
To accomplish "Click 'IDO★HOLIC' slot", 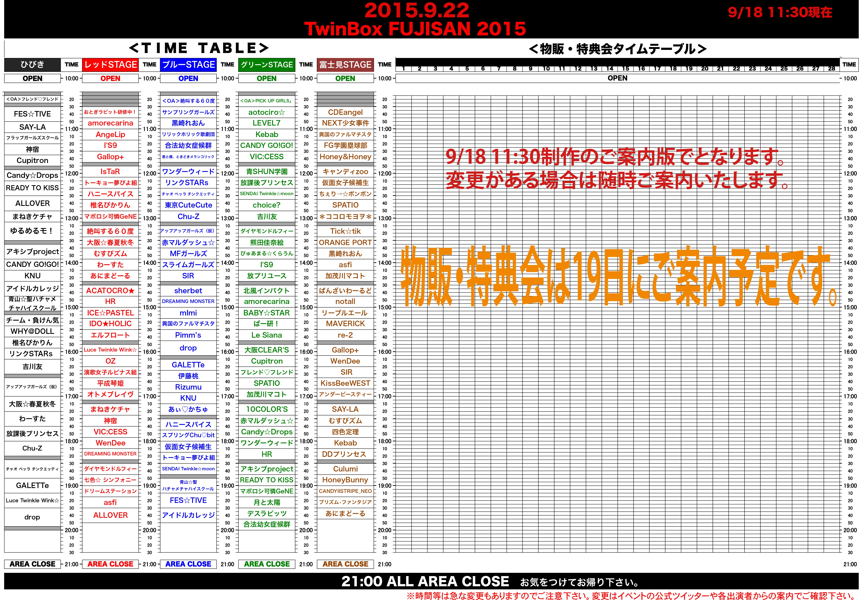I will (110, 324).
